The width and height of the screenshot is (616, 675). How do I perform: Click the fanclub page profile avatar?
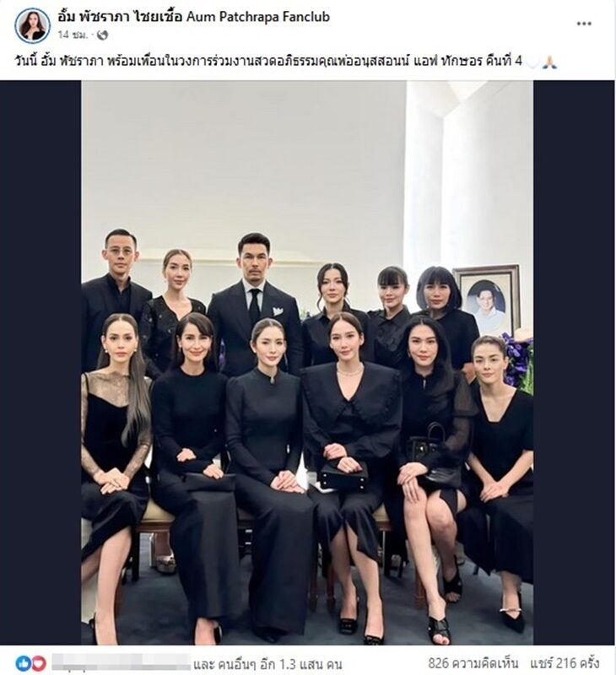[x=33, y=25]
